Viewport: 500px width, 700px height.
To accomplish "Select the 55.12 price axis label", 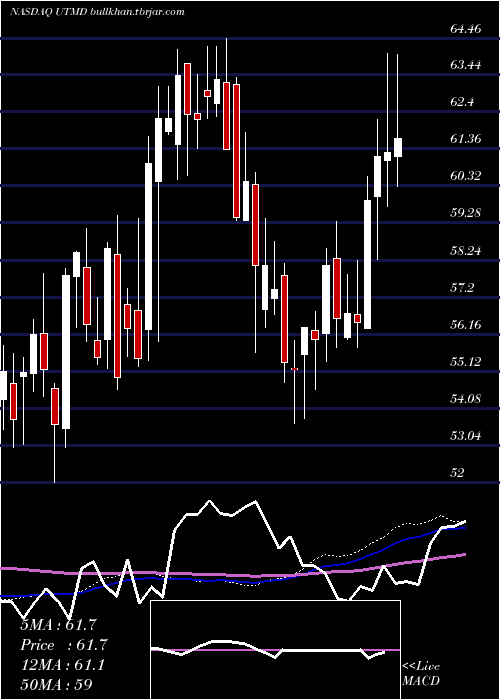I will [x=466, y=362].
